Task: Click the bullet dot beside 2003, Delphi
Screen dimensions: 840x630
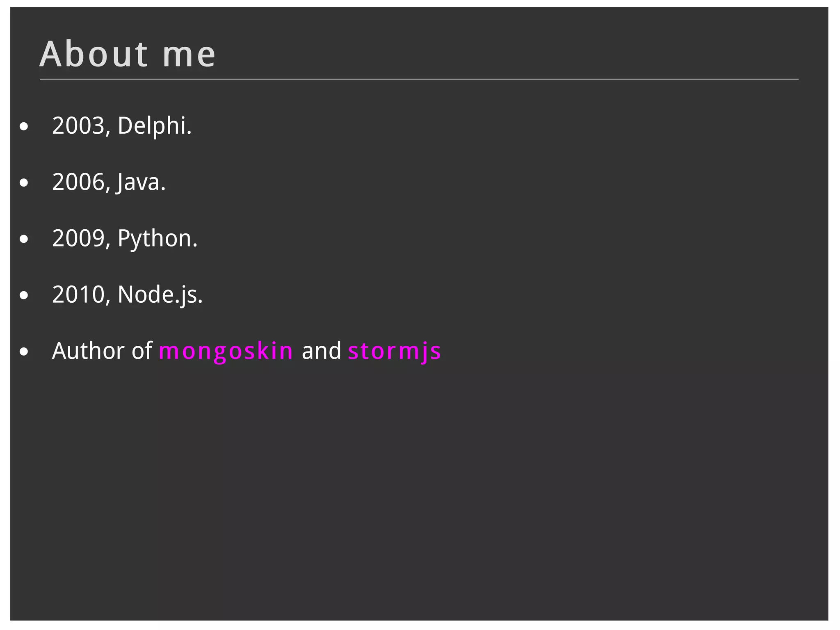Action: coord(24,127)
